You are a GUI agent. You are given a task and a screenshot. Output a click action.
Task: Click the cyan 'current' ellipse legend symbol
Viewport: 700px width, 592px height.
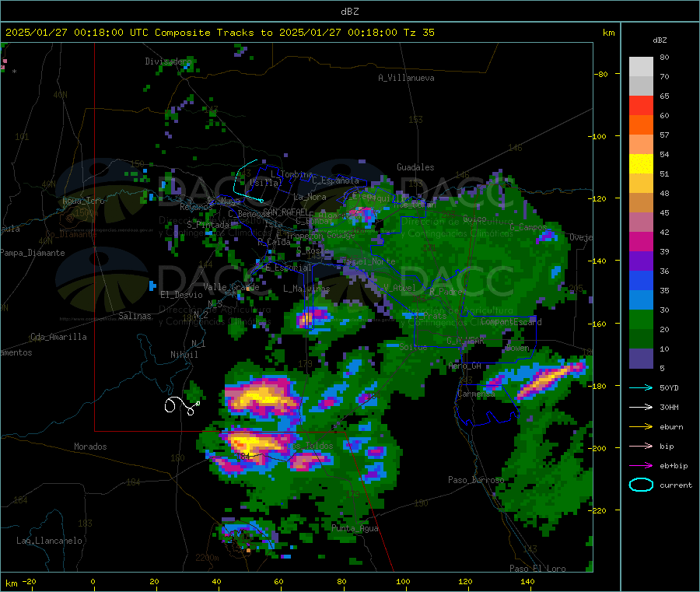641,485
